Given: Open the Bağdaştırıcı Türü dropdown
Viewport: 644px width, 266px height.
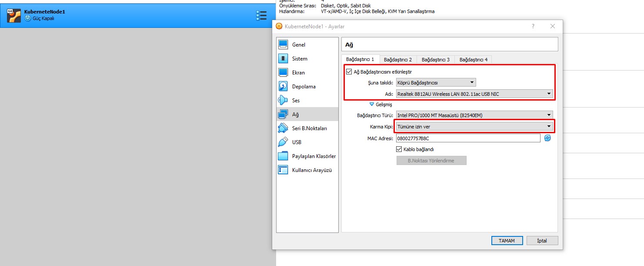Looking at the screenshot, I should (474, 115).
